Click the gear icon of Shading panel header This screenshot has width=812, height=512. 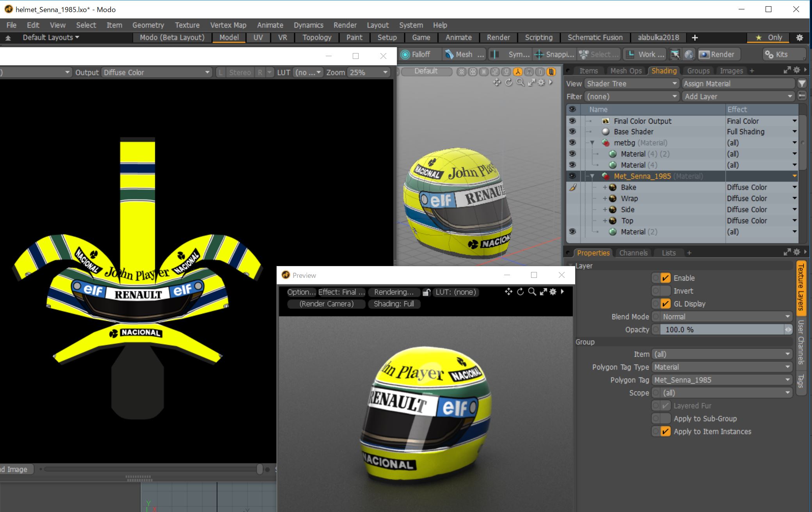[x=796, y=70]
